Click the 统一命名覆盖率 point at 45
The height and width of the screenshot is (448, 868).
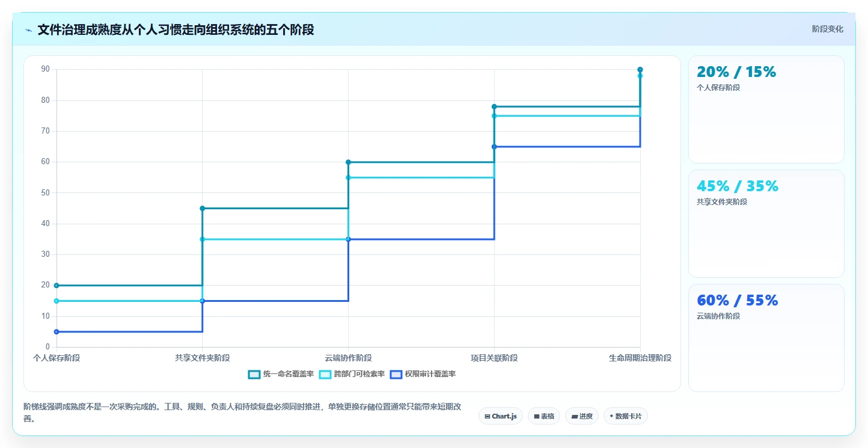tap(203, 209)
